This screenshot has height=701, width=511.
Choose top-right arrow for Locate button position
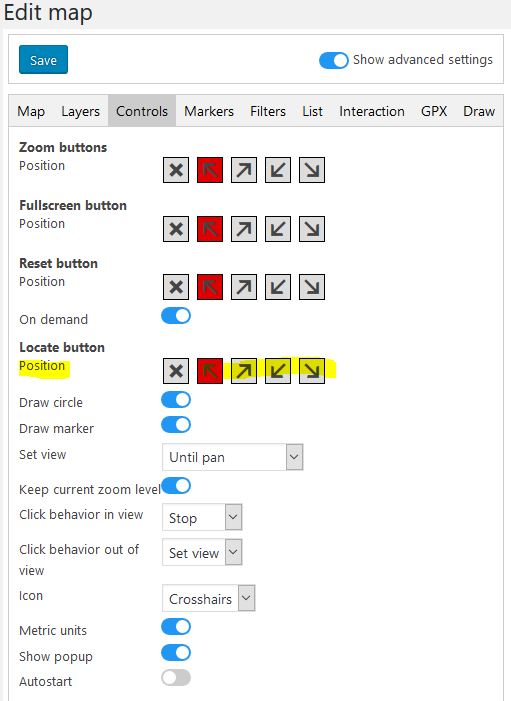click(244, 371)
